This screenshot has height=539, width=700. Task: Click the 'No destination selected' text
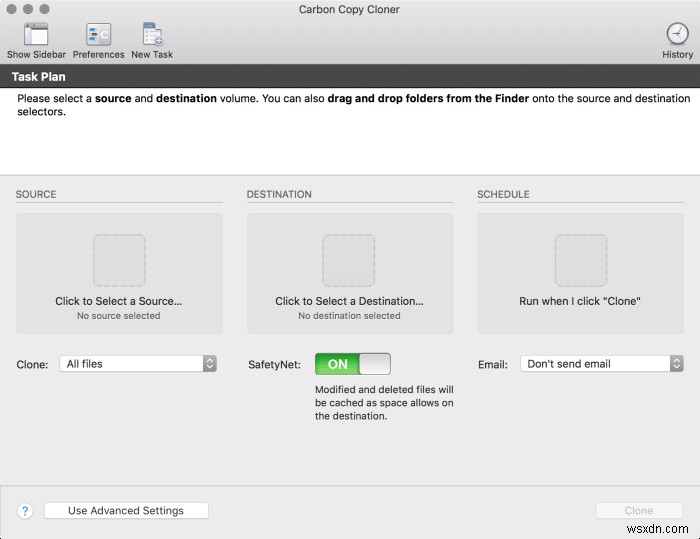pos(349,316)
